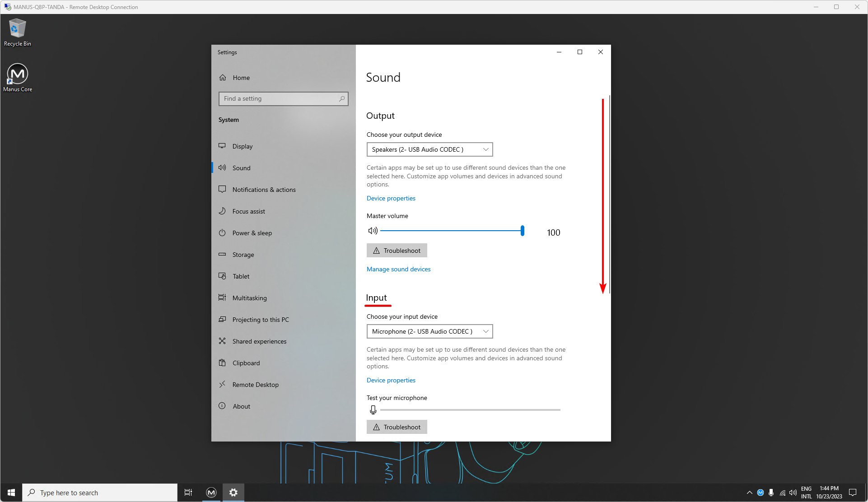Click Manus Core taskbar icon
Screen dimensions: 868x502
211,493
